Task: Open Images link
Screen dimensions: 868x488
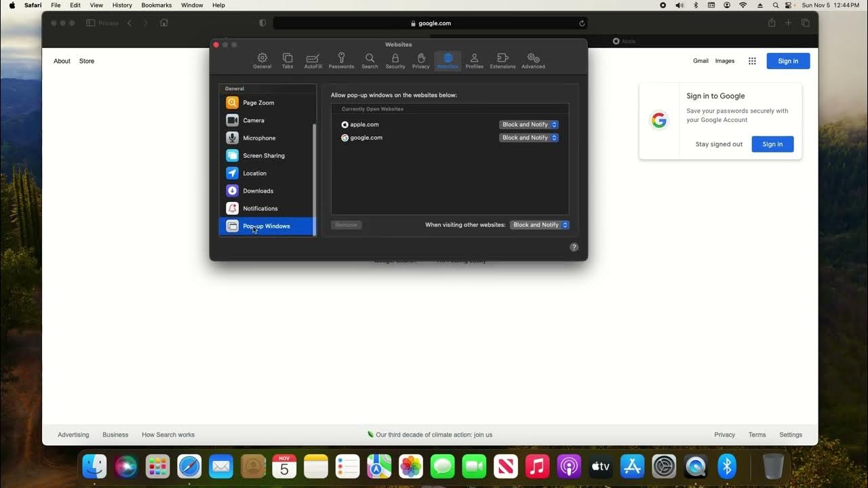Action: point(725,61)
